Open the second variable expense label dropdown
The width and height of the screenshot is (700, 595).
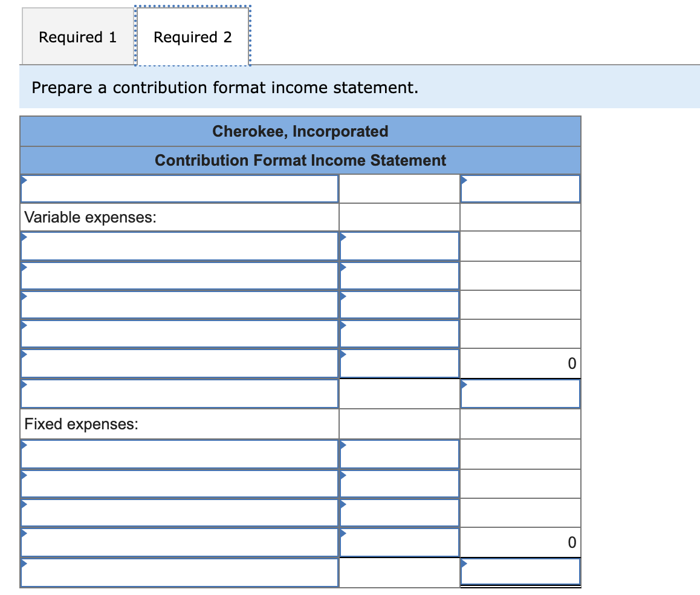[180, 276]
